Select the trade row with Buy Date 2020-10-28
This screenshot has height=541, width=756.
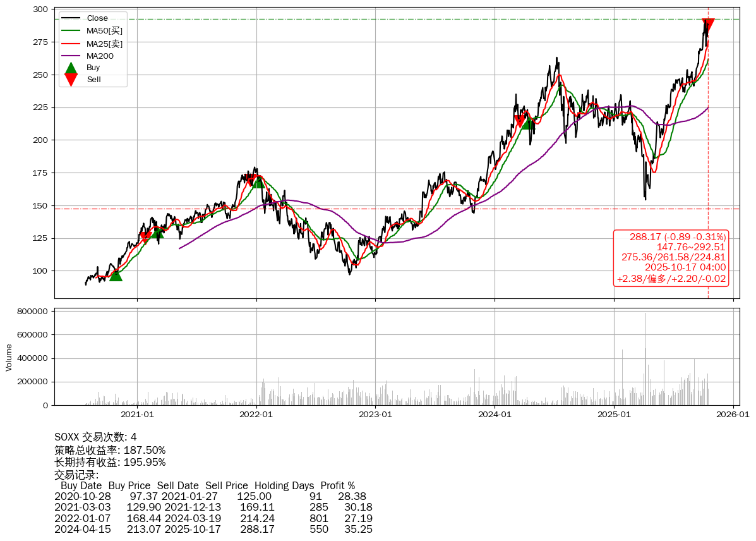(x=210, y=497)
